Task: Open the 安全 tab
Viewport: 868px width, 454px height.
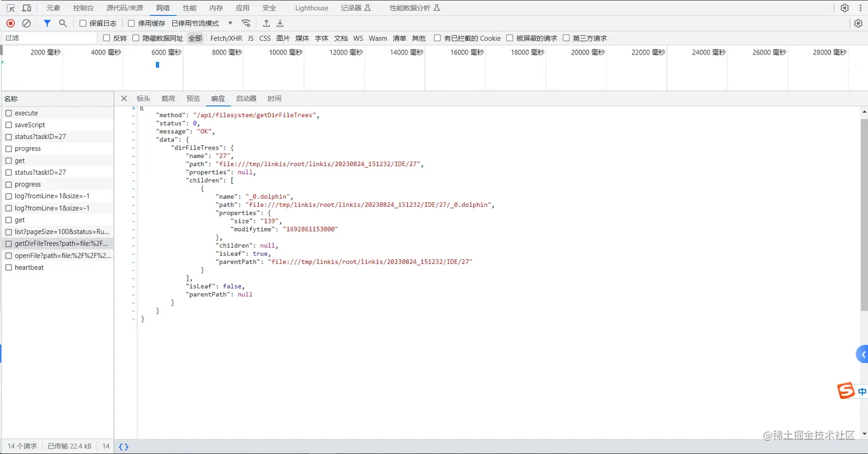Action: [269, 8]
